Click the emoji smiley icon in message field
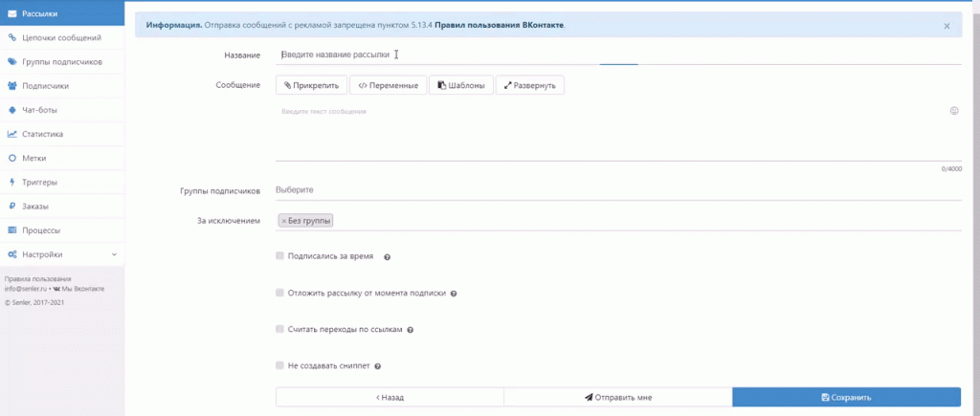The height and width of the screenshot is (416, 980). point(954,111)
